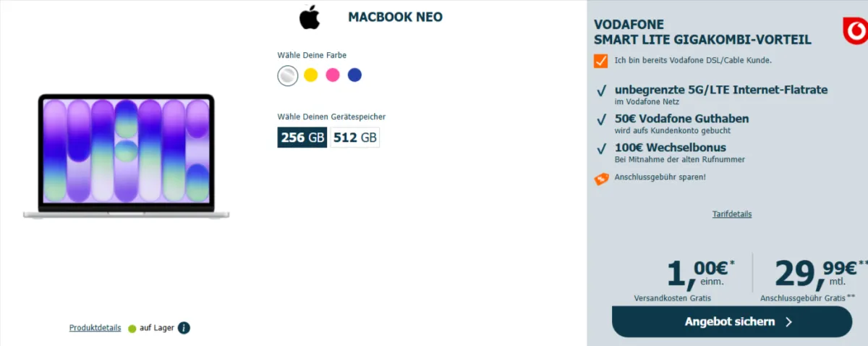Click checkmark beside unbegrenzte 5G/LTE Internet-Flatrate
This screenshot has height=346, width=868.
601,92
